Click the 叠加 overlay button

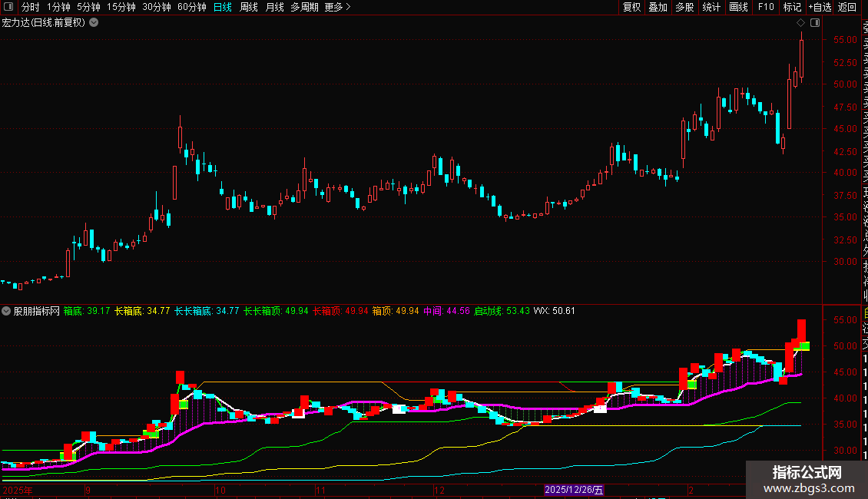click(658, 7)
